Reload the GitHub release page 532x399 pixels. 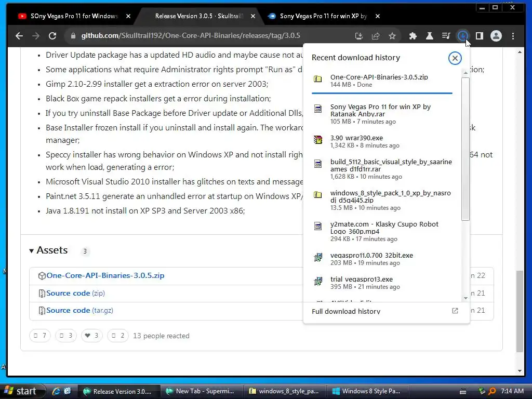[x=52, y=36]
